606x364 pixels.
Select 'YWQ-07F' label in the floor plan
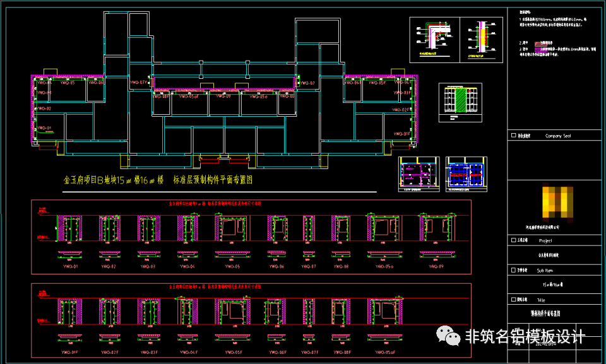(139, 82)
